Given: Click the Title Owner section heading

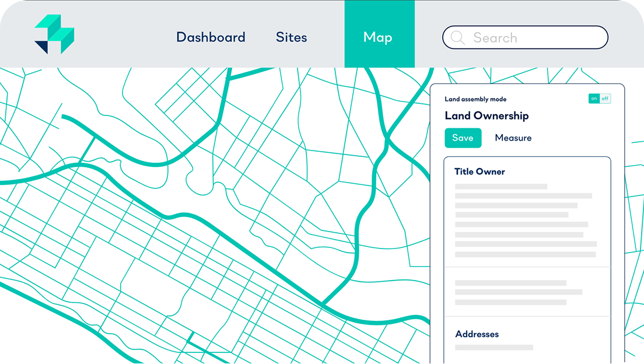Looking at the screenshot, I should point(480,172).
